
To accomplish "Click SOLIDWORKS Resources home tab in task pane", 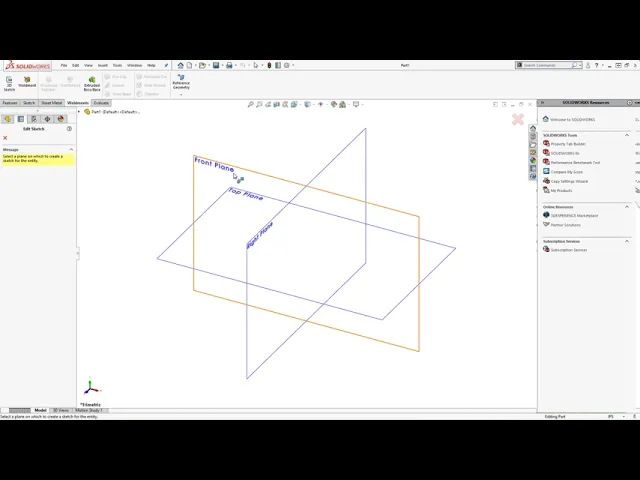I will pos(533,128).
